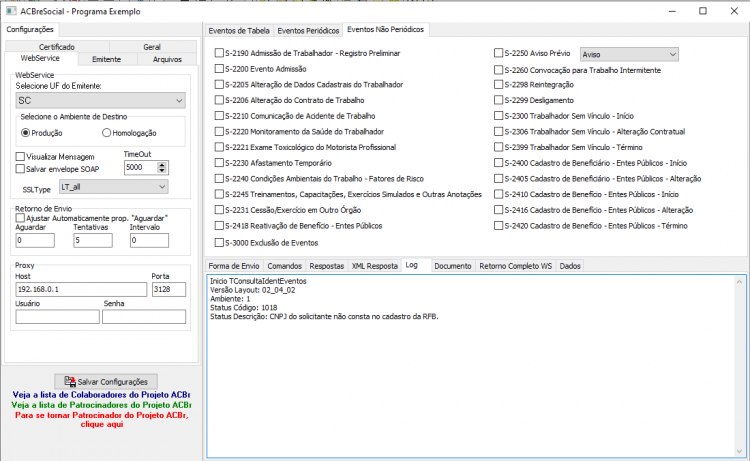This screenshot has width=750, height=461.
Task: Check S-3000 Exclusão de Eventos
Action: (219, 243)
